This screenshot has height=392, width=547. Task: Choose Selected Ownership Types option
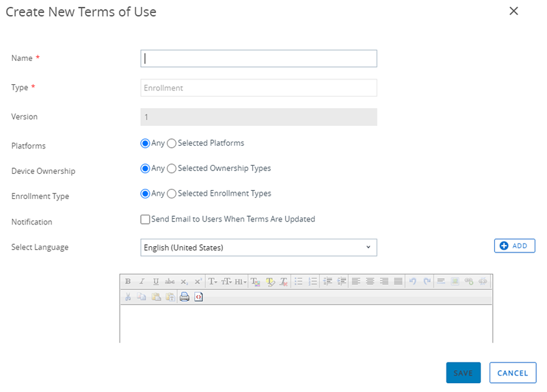pos(172,168)
